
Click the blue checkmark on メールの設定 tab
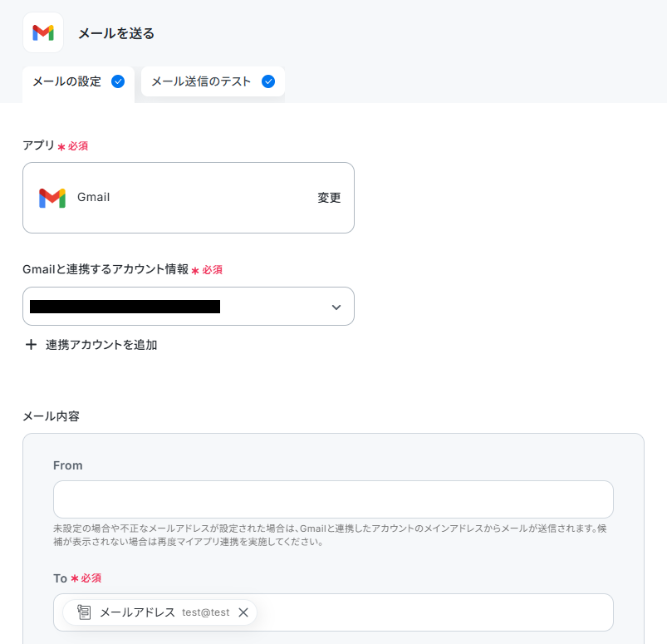(x=118, y=81)
